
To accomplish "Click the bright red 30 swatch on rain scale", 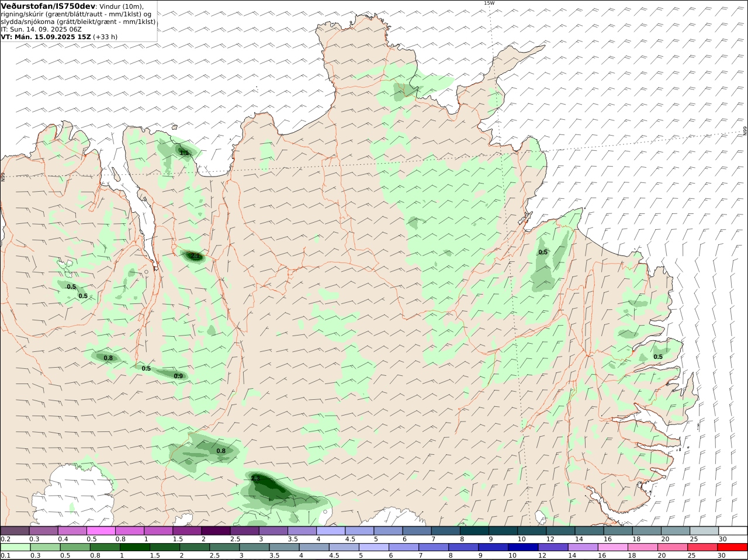I will [732, 548].
